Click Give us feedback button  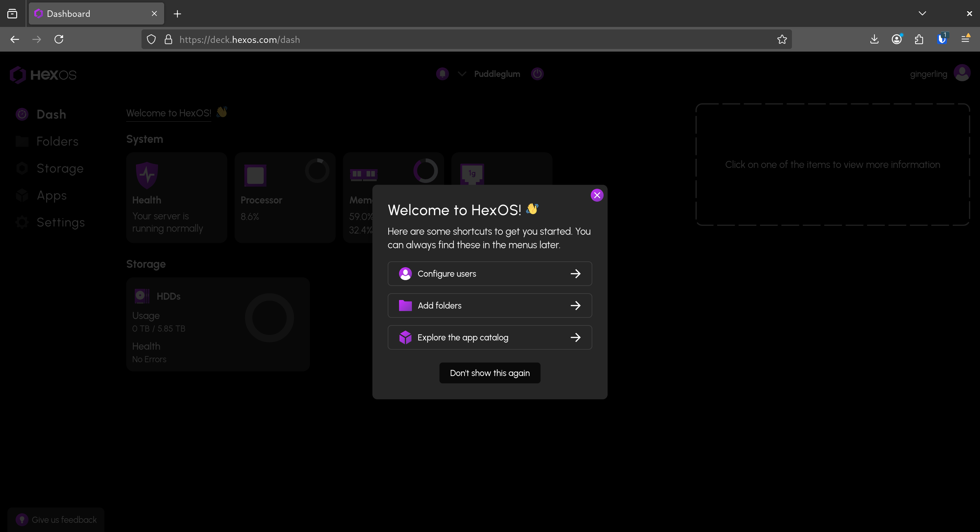click(56, 519)
